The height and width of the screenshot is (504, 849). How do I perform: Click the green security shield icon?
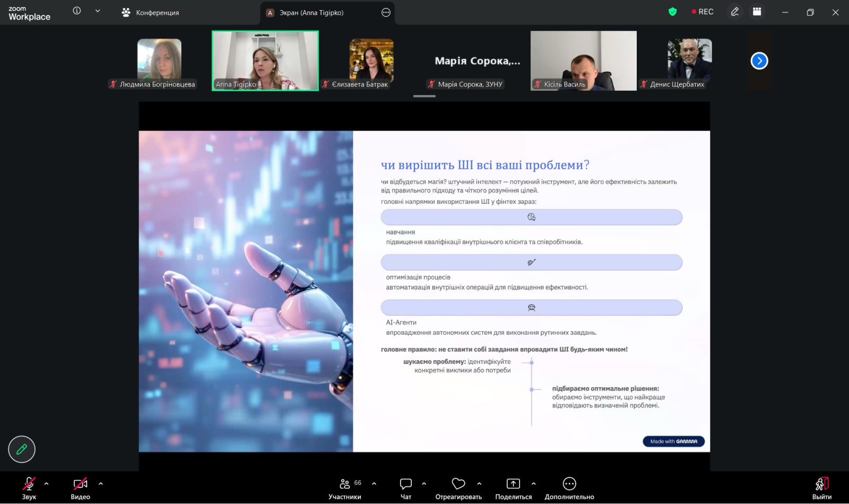pyautogui.click(x=672, y=12)
